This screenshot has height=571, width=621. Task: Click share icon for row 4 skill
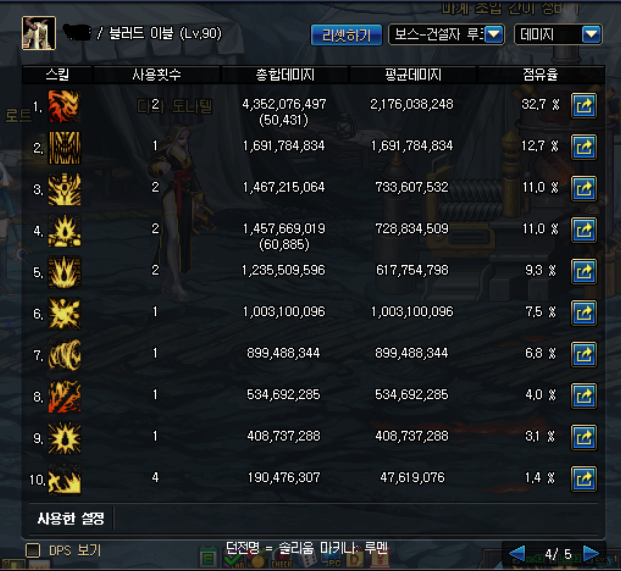click(x=584, y=230)
